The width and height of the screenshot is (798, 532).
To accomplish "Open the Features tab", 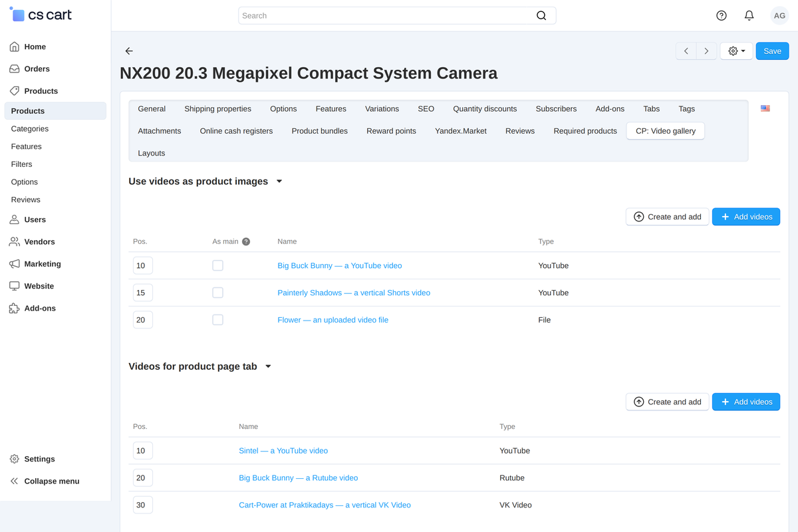I will click(x=331, y=109).
